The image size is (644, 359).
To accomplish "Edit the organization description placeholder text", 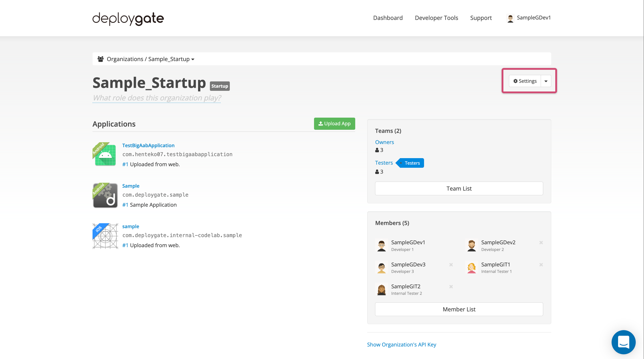I will tap(157, 98).
